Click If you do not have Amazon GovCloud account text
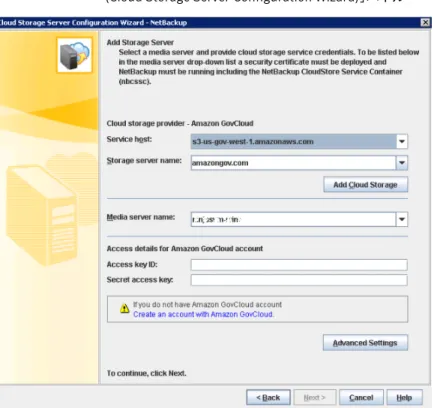The image size is (434, 408). point(207,304)
